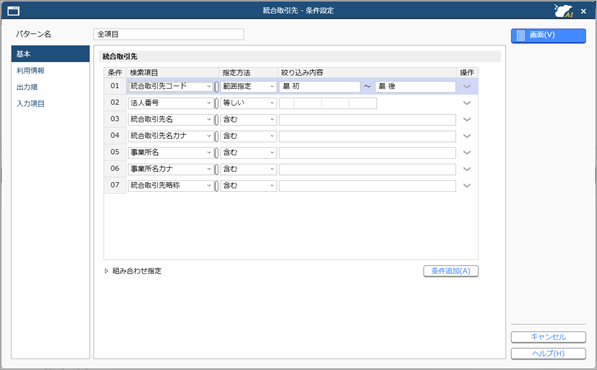Screen dimensions: 597x370
Task: Click the 最初 range start field
Action: (319, 86)
